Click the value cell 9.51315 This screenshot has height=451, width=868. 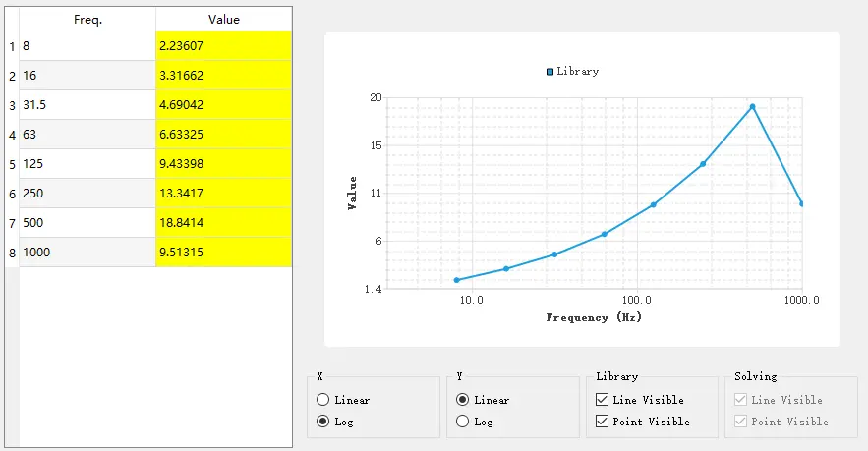[223, 253]
